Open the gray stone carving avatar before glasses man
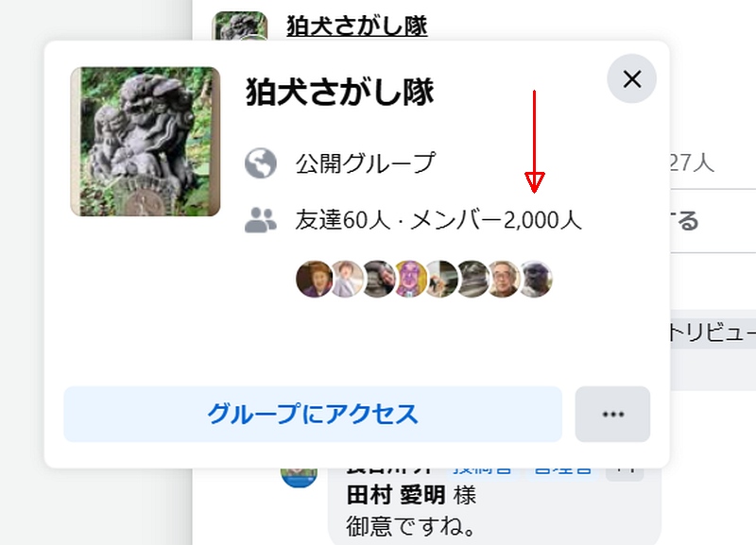756x545 pixels. [x=472, y=279]
